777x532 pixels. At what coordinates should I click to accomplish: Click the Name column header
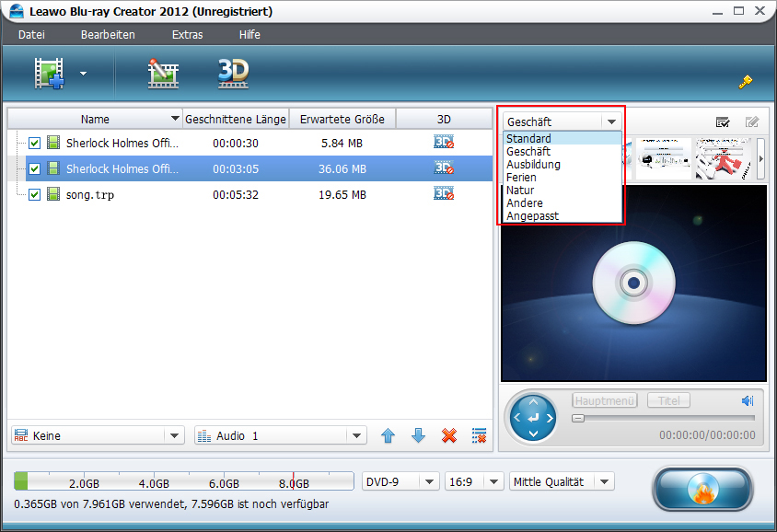pos(95,120)
